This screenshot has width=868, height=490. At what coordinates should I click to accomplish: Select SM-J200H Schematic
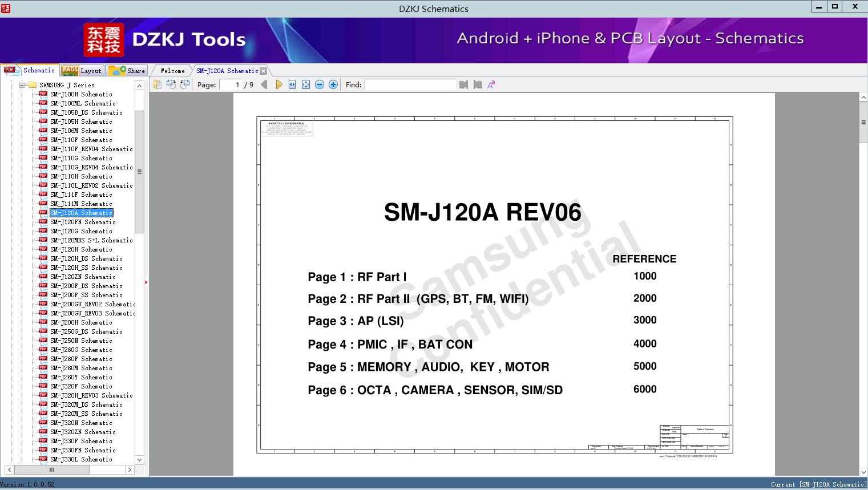point(81,322)
